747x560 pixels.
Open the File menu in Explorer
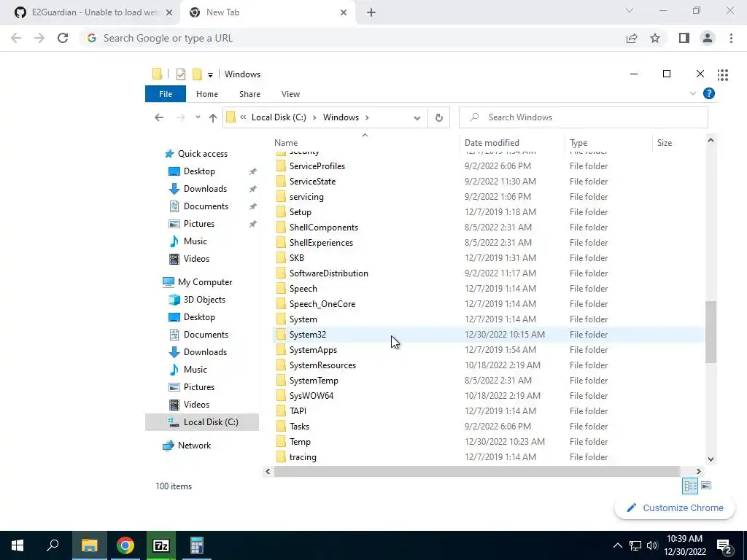tap(166, 94)
